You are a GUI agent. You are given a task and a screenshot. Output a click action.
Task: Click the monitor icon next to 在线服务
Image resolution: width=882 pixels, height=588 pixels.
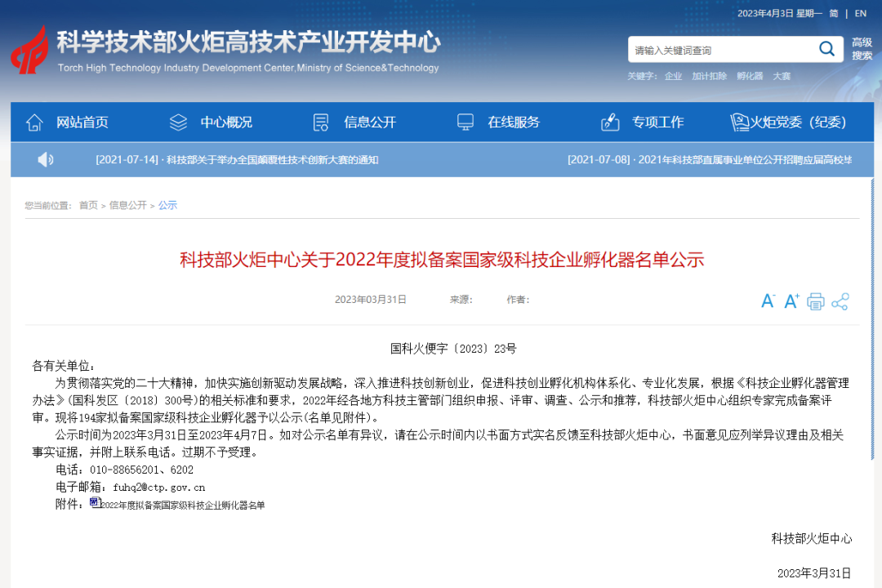pyautogui.click(x=465, y=121)
